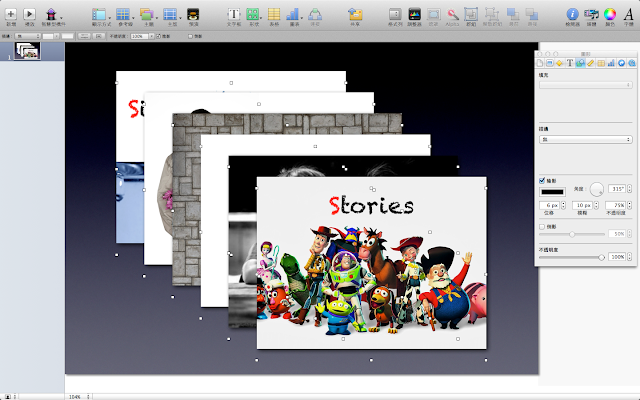
Task: Toggle the blue Inspector icon
Action: (x=572, y=14)
